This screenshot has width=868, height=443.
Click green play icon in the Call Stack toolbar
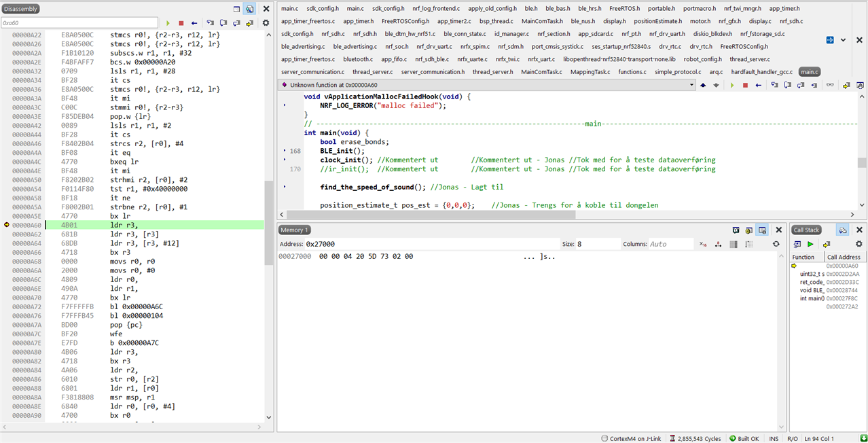pos(810,244)
